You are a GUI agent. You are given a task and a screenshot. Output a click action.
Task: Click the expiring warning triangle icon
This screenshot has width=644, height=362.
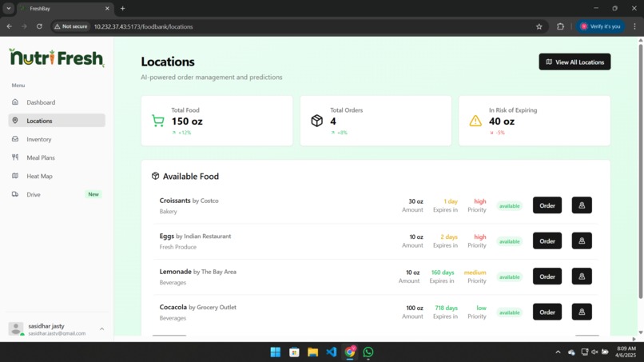pyautogui.click(x=475, y=121)
